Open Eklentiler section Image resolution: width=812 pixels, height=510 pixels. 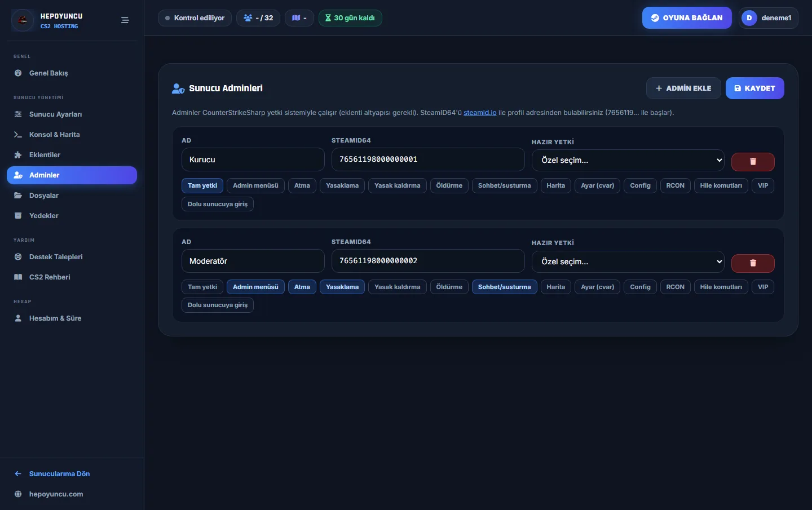[x=72, y=155]
